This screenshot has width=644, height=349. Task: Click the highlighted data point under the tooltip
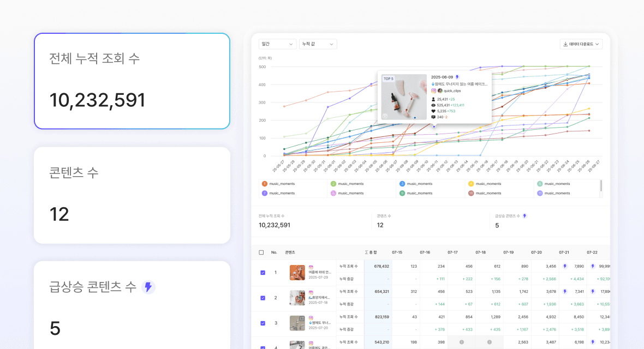coord(434,127)
